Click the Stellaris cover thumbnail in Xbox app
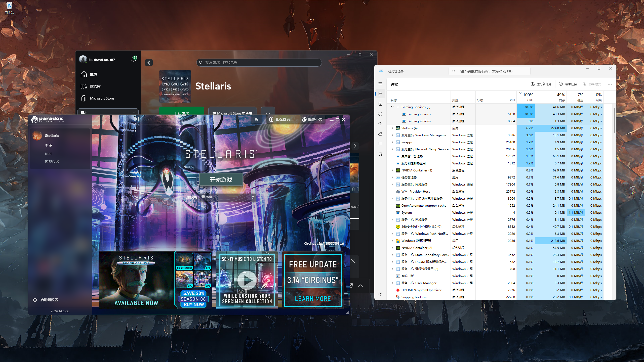 [175, 86]
